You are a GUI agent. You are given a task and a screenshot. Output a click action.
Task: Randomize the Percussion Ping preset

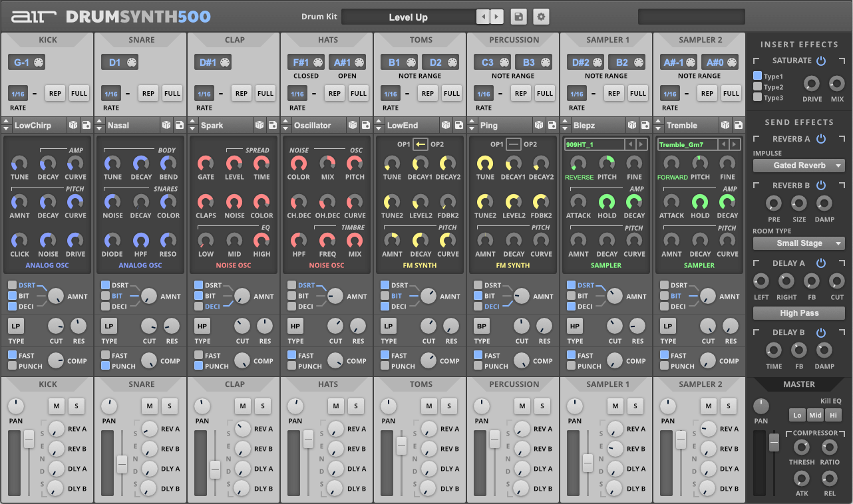pyautogui.click(x=540, y=125)
